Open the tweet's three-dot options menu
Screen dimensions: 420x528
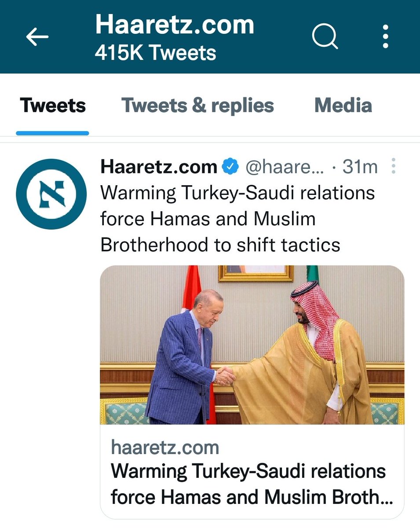pyautogui.click(x=393, y=167)
